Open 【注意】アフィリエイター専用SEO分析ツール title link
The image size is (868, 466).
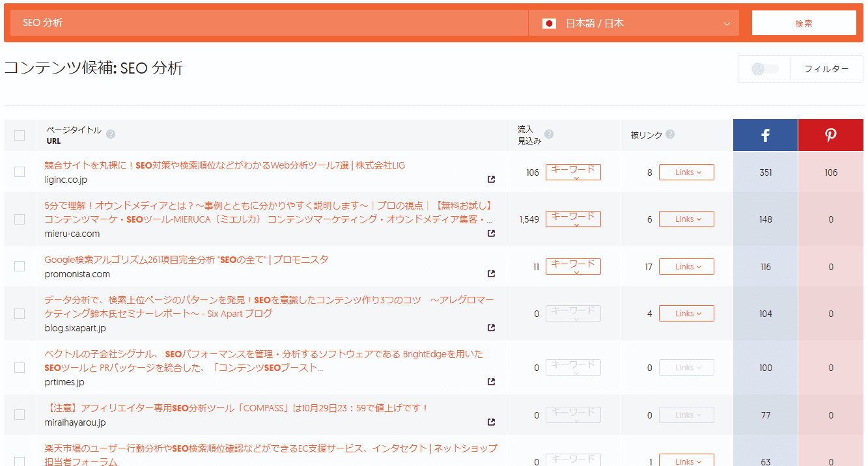(x=236, y=408)
